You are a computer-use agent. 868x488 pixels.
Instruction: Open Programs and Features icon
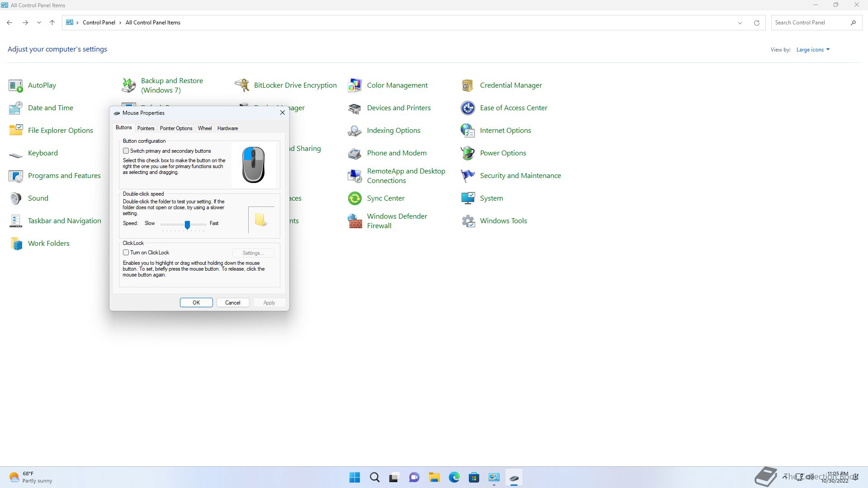click(x=16, y=176)
